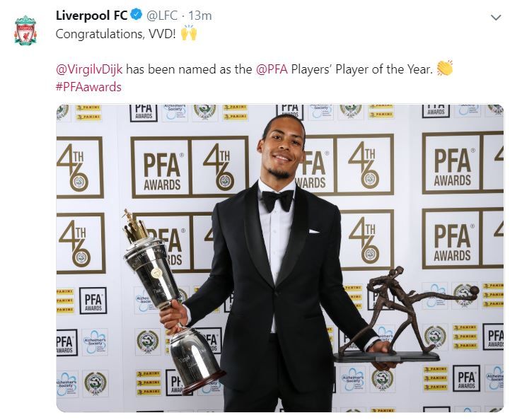Open the @PFA mention link

coord(272,69)
